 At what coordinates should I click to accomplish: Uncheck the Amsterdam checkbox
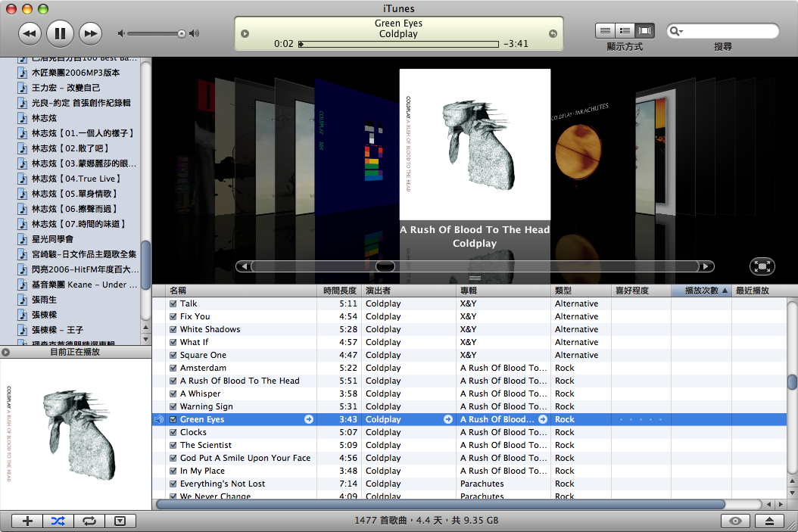point(173,369)
